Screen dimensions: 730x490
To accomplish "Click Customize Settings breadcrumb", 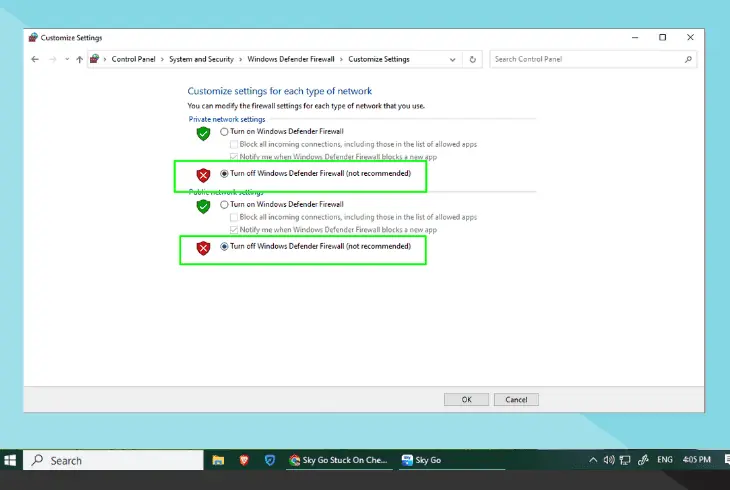I will [379, 59].
